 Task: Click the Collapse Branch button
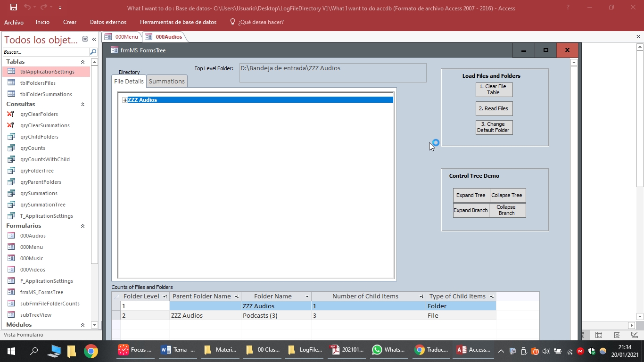pyautogui.click(x=508, y=210)
